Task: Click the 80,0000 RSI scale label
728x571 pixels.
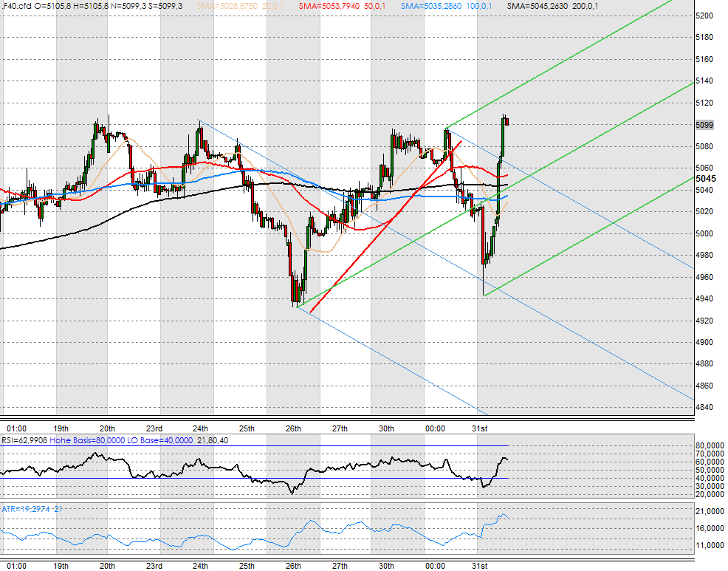Action: pos(710,445)
